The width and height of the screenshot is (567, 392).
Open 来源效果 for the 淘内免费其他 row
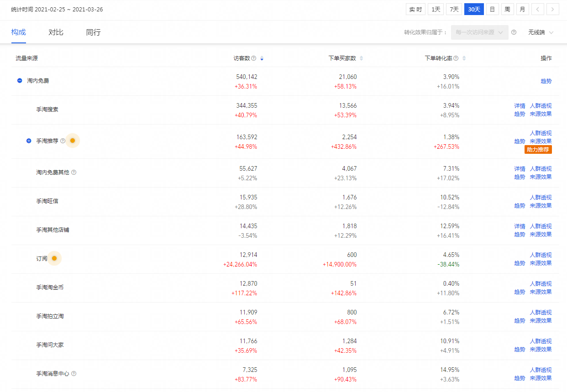(x=541, y=177)
